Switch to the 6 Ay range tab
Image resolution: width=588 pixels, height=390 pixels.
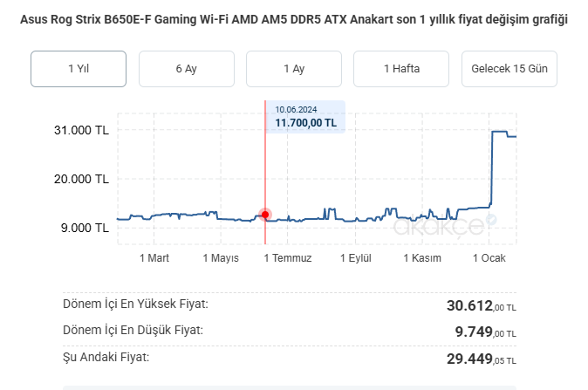[x=187, y=69]
